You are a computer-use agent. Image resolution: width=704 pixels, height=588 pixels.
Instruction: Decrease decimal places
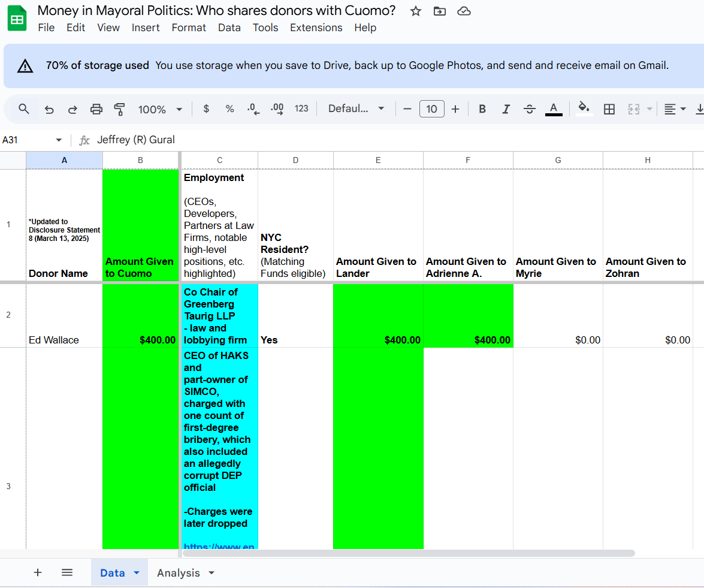point(253,108)
